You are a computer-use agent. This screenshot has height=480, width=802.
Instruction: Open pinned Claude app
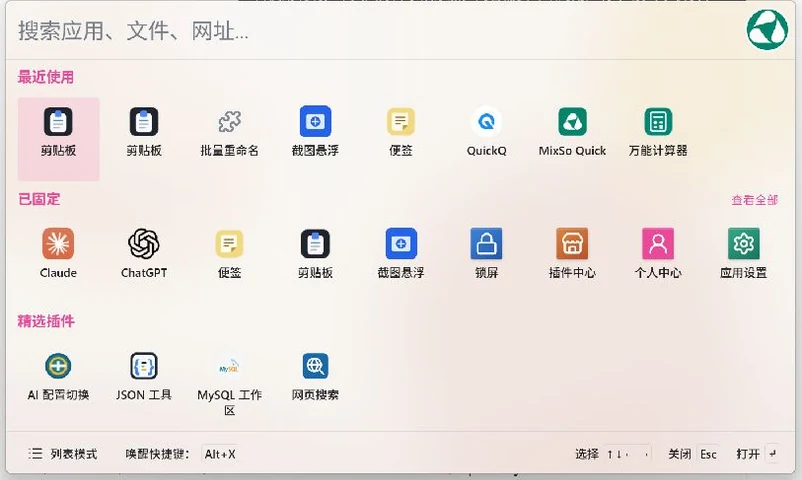tap(58, 254)
